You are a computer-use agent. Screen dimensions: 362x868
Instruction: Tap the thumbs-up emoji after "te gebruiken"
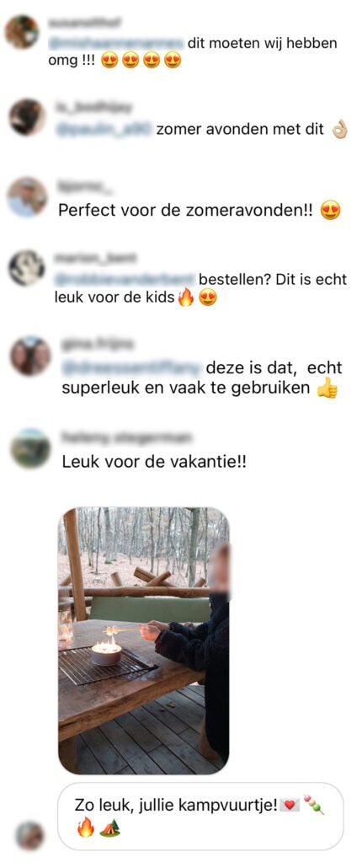pos(327,389)
